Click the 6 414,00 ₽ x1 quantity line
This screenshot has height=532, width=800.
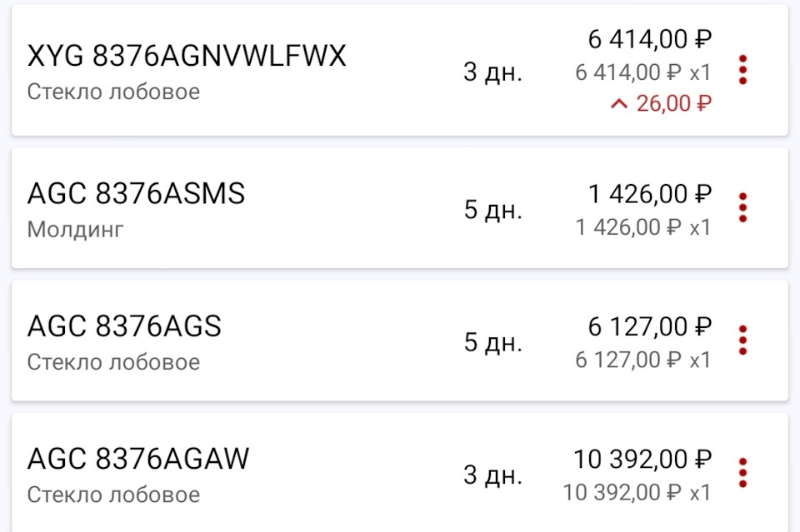[642, 72]
